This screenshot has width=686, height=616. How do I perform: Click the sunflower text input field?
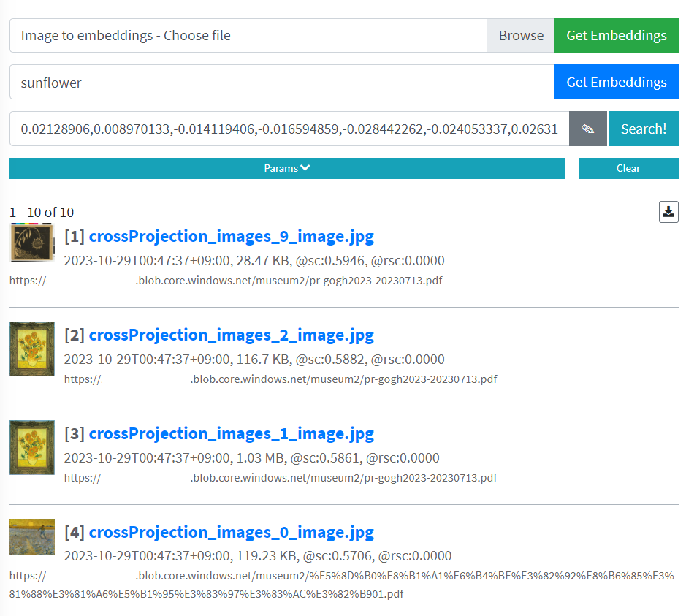[x=282, y=83]
